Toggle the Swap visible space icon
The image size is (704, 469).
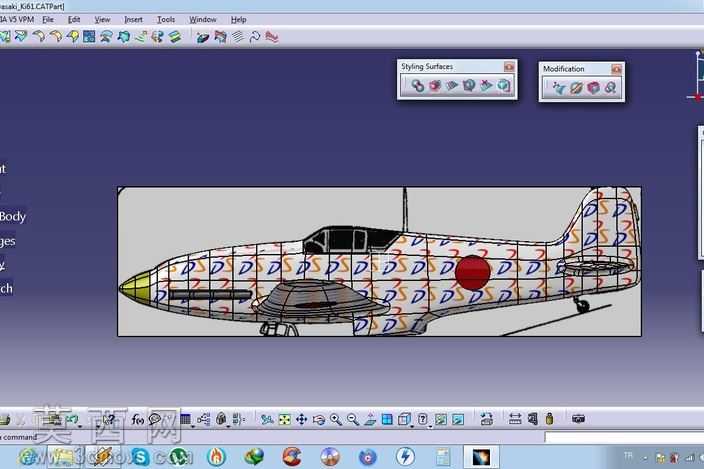coord(458,420)
